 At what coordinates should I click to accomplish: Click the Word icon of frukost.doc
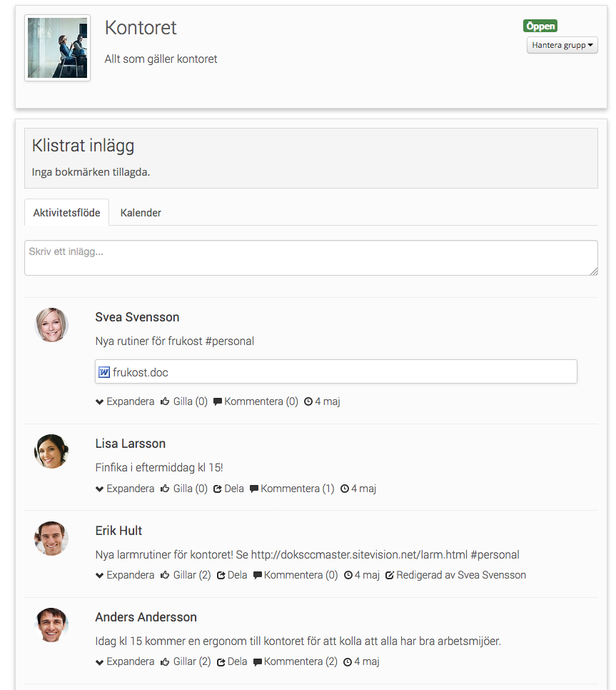[103, 372]
